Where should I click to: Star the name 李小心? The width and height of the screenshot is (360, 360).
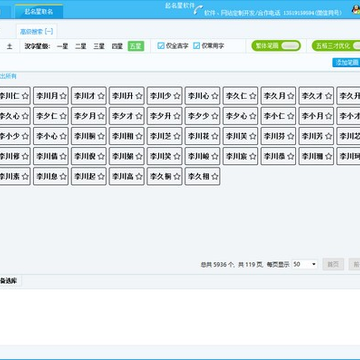pos(63,136)
